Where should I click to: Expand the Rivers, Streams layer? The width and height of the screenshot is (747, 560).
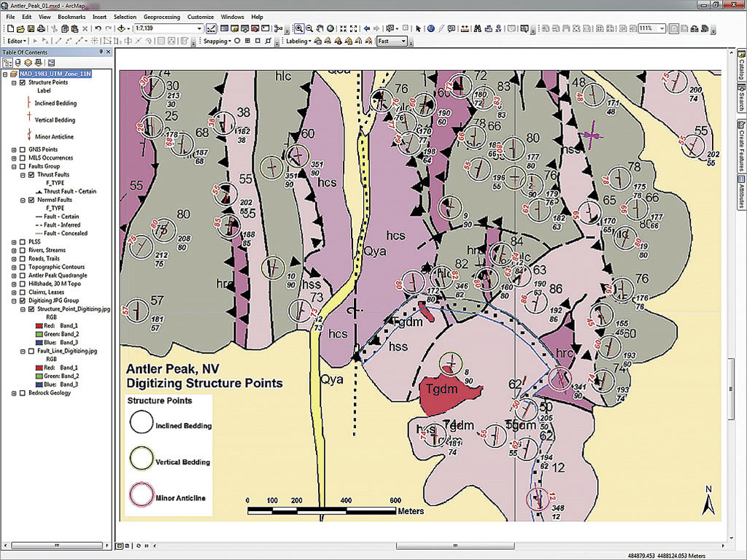pos(14,251)
